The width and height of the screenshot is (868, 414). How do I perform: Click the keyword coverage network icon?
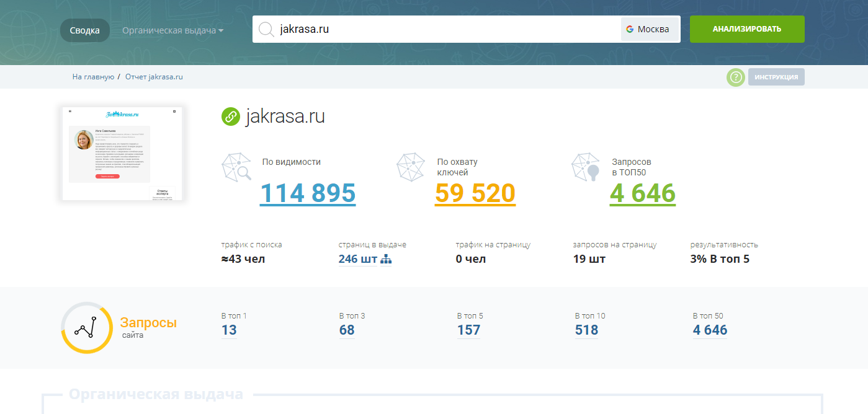411,167
